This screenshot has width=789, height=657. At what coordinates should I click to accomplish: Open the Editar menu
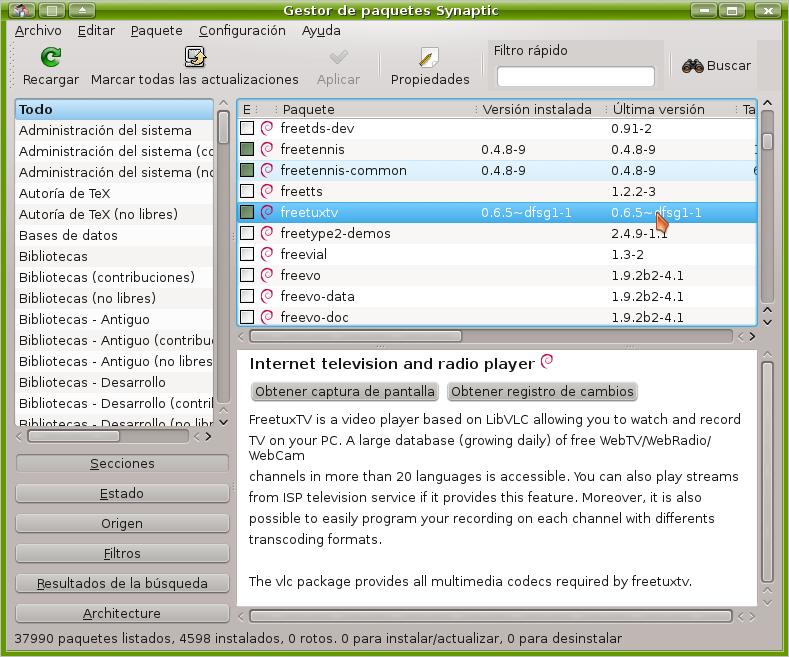point(96,31)
